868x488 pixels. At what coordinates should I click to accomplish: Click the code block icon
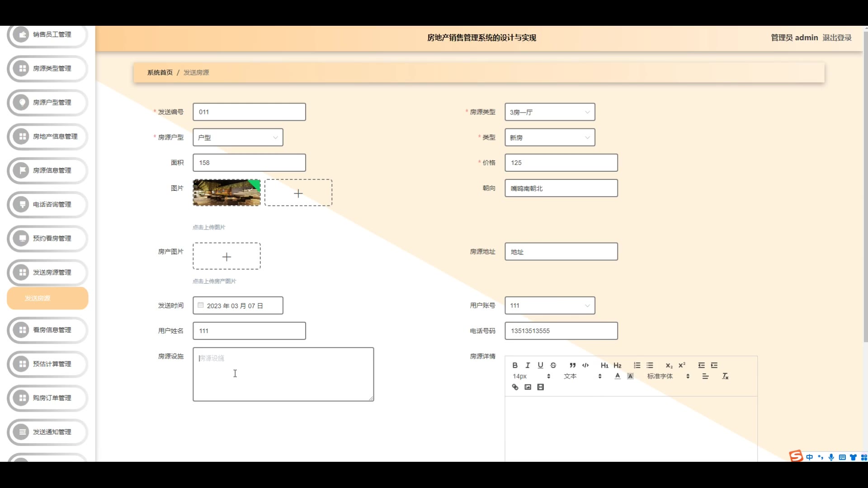coord(585,365)
